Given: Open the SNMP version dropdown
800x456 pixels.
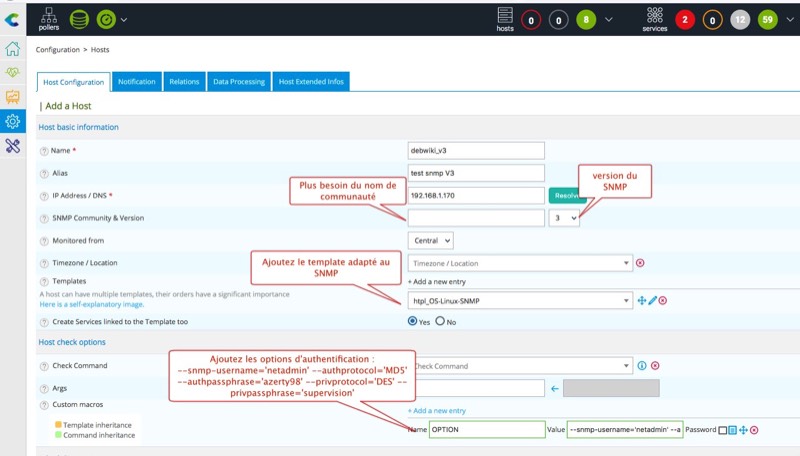Looking at the screenshot, I should click(x=564, y=217).
